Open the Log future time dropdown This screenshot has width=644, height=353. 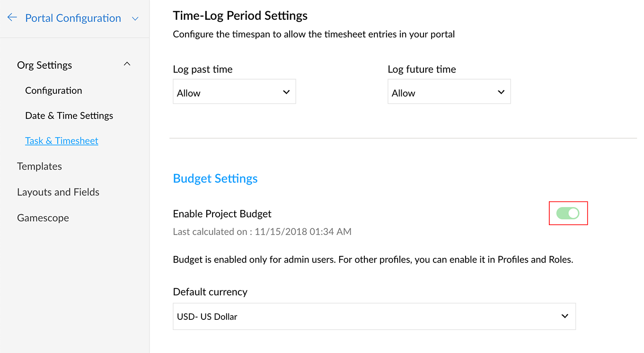(449, 92)
